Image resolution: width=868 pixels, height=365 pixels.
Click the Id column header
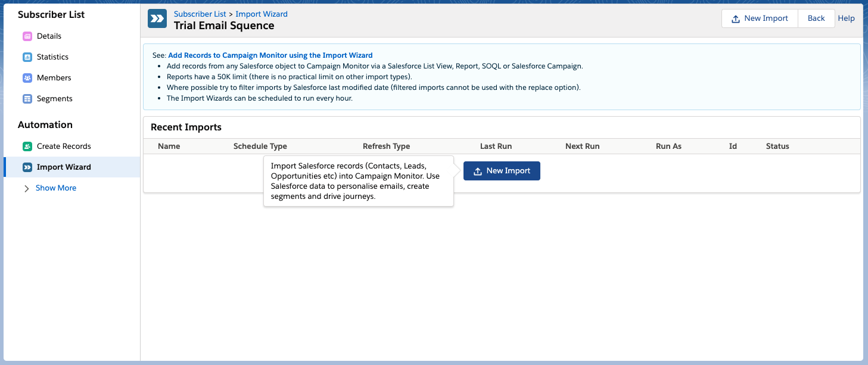point(733,146)
